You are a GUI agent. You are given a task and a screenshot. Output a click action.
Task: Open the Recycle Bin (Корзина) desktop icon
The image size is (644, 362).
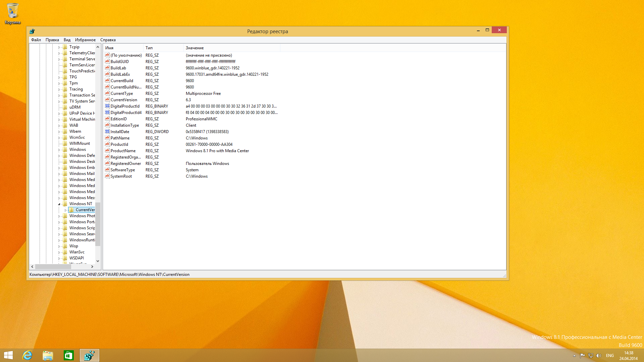[13, 13]
